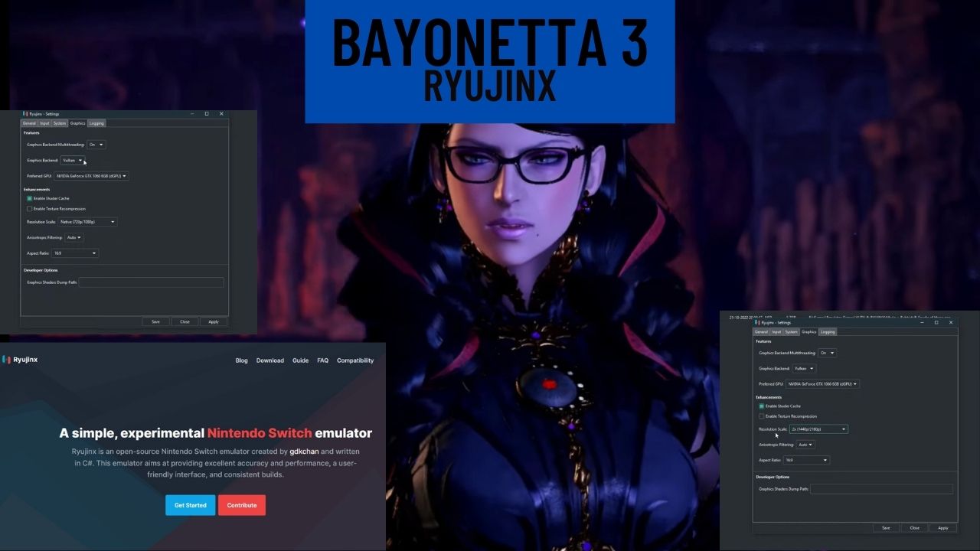Expand Preferred GPU dropdown in right Settings window

point(822,384)
